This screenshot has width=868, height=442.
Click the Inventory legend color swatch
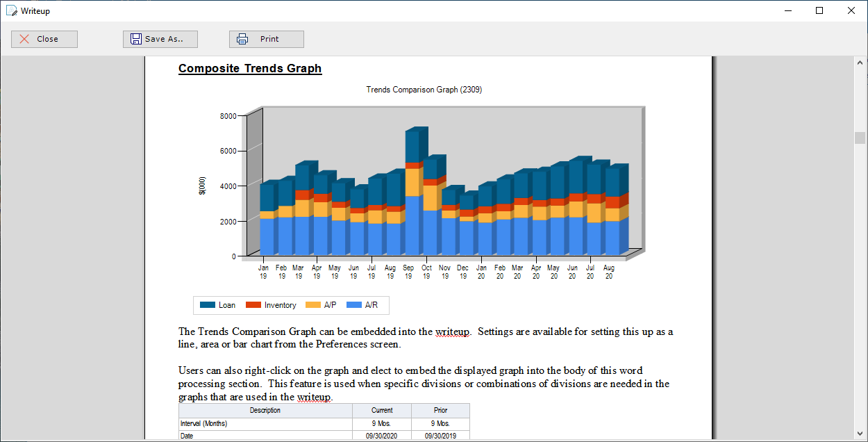coord(253,305)
